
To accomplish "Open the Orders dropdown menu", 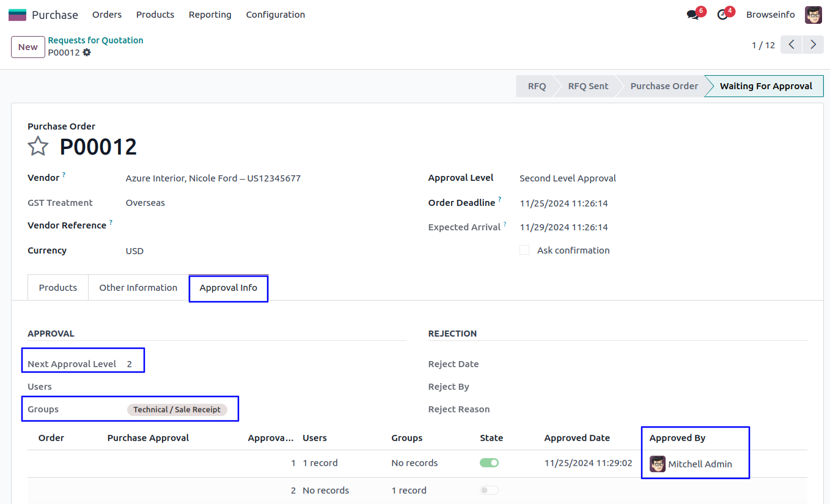I will click(107, 15).
